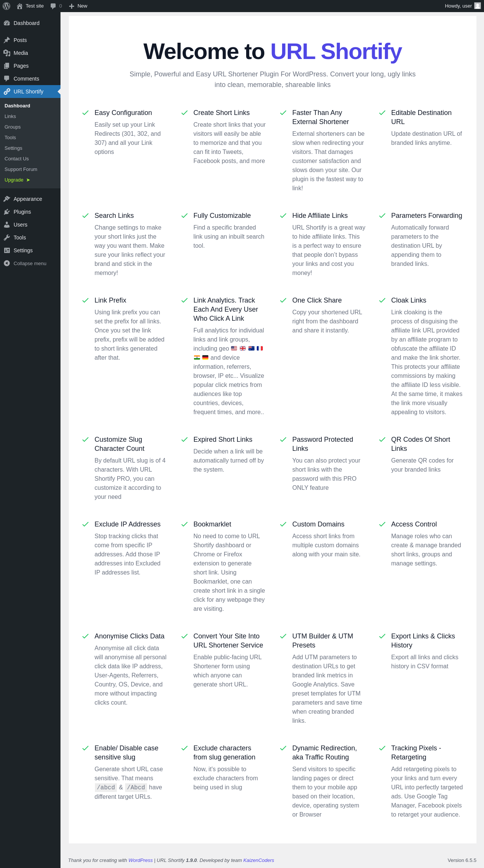Viewport: 484px width, 868px height.
Task: Open the comments bubble icon in admin bar
Action: [53, 6]
